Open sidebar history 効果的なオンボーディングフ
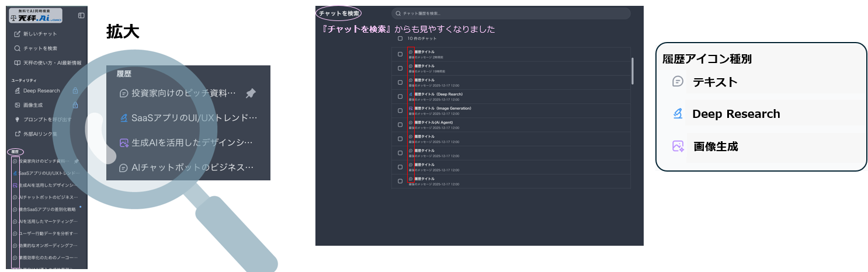The width and height of the screenshot is (868, 272). pos(46,246)
